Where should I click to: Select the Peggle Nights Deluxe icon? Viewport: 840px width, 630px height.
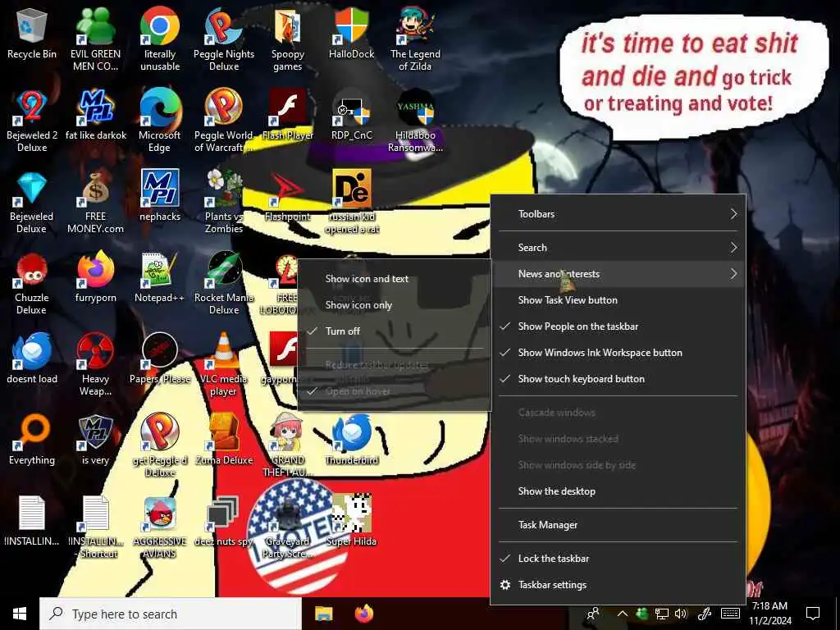pos(224,39)
